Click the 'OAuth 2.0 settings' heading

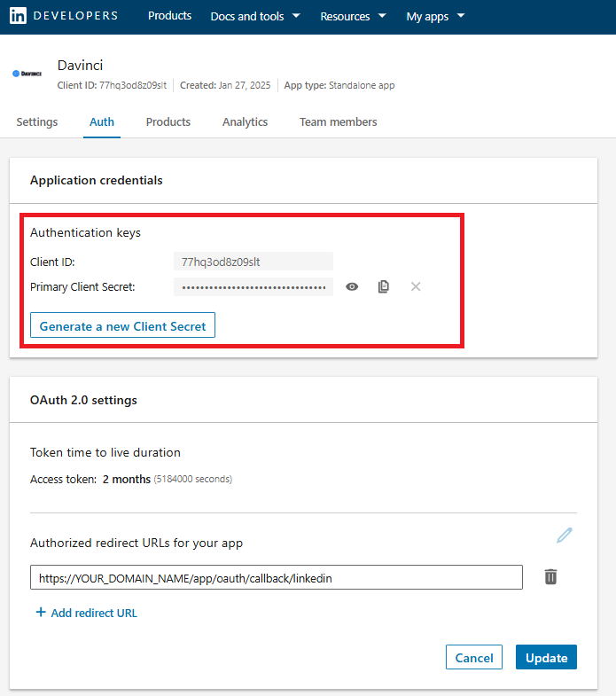pyautogui.click(x=83, y=400)
